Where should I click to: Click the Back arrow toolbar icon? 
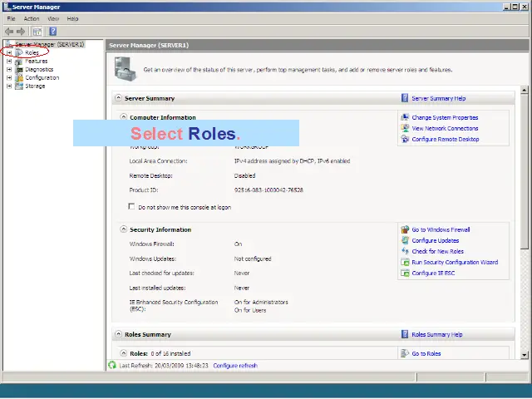pyautogui.click(x=9, y=32)
